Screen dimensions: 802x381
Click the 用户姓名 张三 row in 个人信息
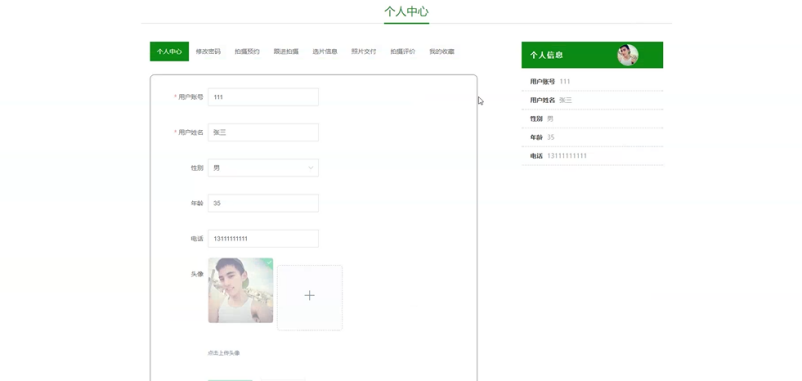tap(592, 100)
